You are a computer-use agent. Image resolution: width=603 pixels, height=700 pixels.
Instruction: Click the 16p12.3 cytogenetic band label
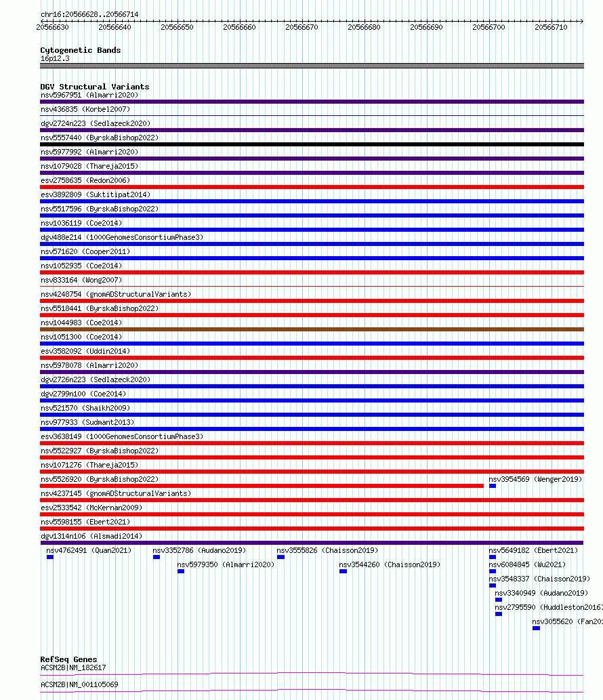click(x=55, y=59)
